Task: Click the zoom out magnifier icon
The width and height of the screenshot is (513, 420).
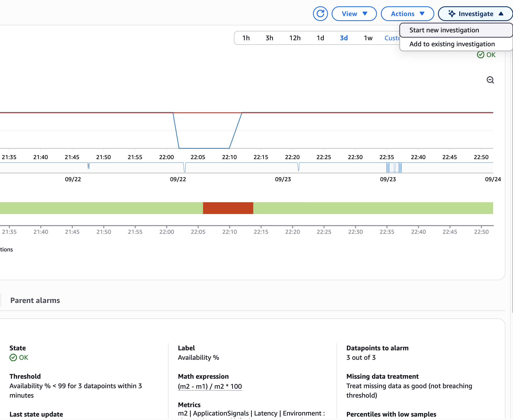Action: point(490,80)
